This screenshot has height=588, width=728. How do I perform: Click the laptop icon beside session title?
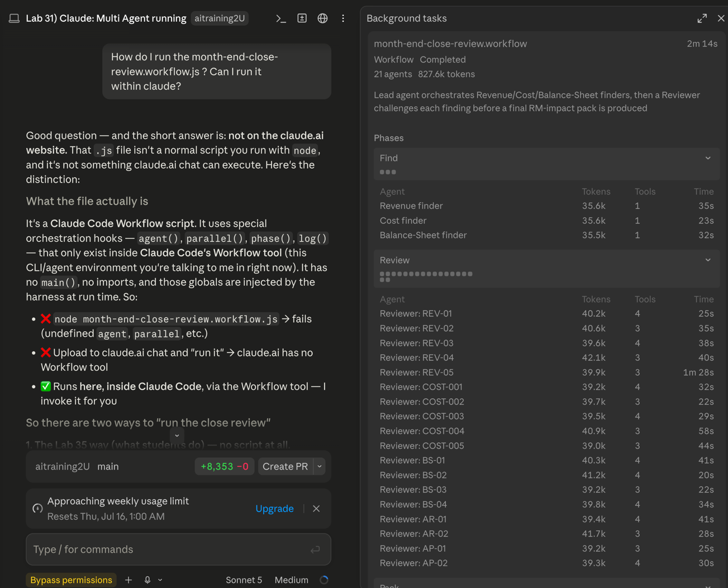(14, 18)
